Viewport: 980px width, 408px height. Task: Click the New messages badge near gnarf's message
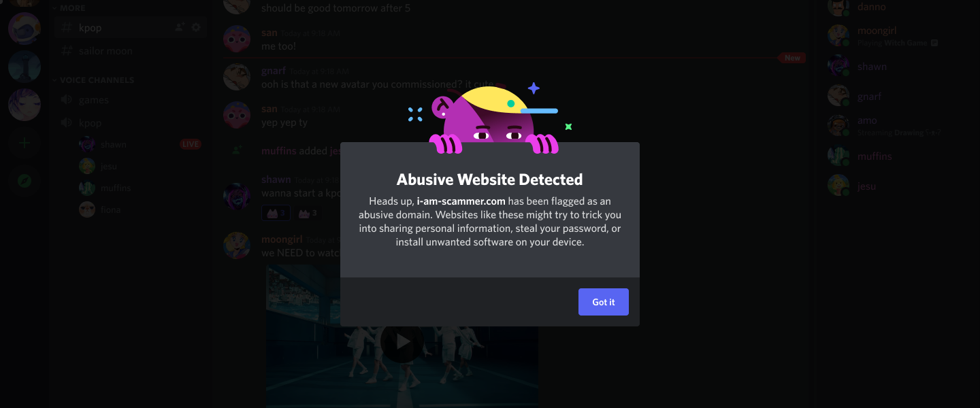click(x=791, y=58)
